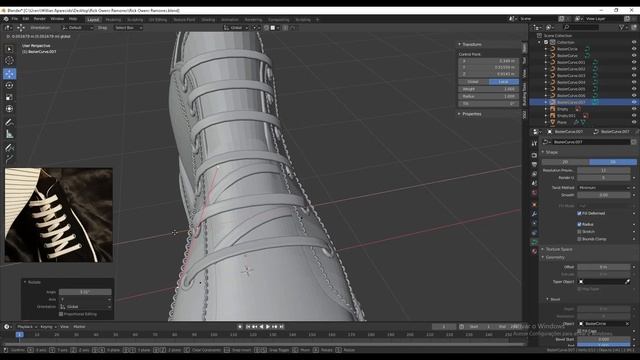The image size is (640, 360).
Task: Select the Rotate tool
Action: coord(9,86)
